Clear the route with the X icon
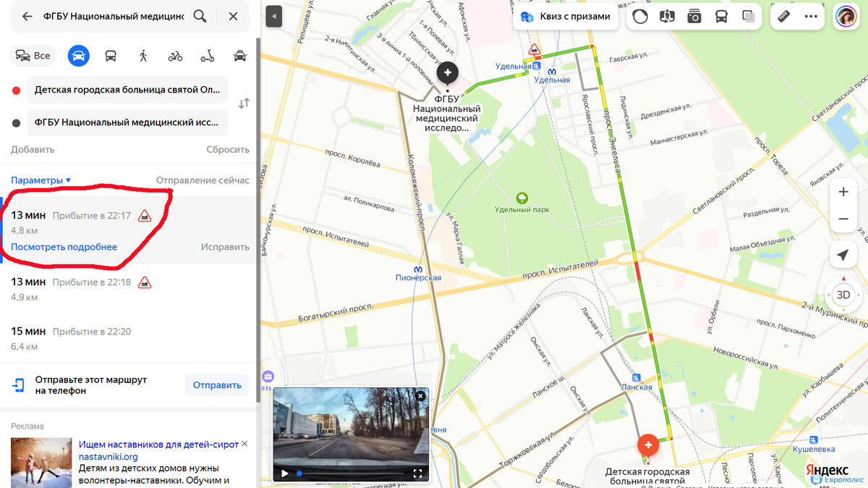The image size is (868, 488). coord(233,16)
